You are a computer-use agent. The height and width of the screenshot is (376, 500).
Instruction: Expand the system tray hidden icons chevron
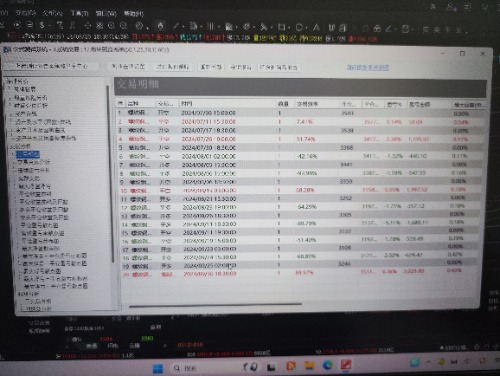[428, 362]
